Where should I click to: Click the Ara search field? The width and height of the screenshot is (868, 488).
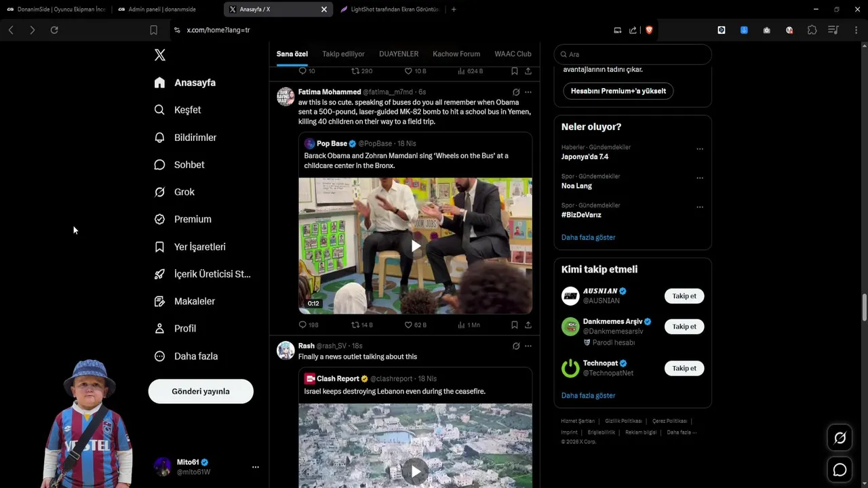pyautogui.click(x=633, y=54)
